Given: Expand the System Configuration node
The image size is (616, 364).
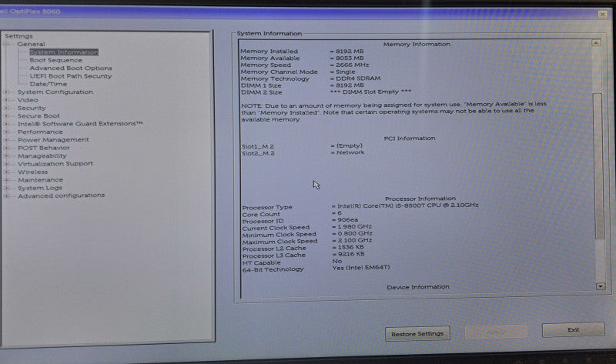Looking at the screenshot, I should pyautogui.click(x=6, y=92).
